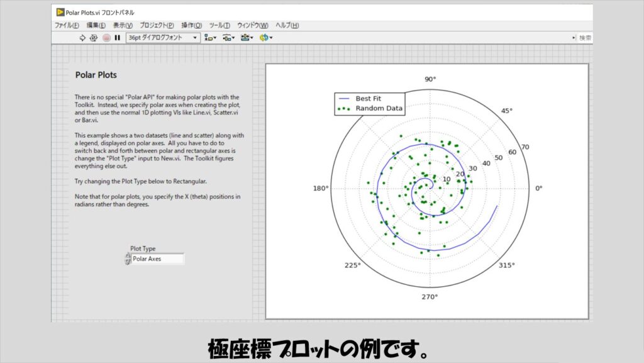Click the Run arrow button
Screen dimensions: 644x363
click(82, 38)
